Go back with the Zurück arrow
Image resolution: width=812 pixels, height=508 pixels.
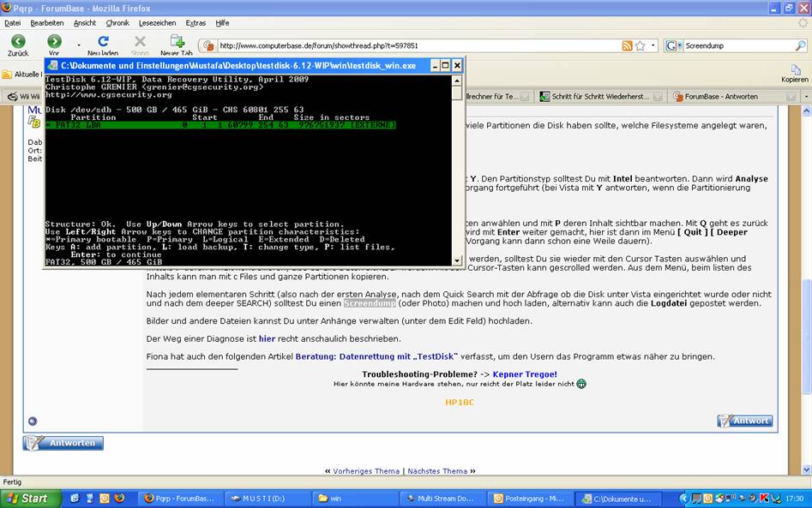(18, 42)
